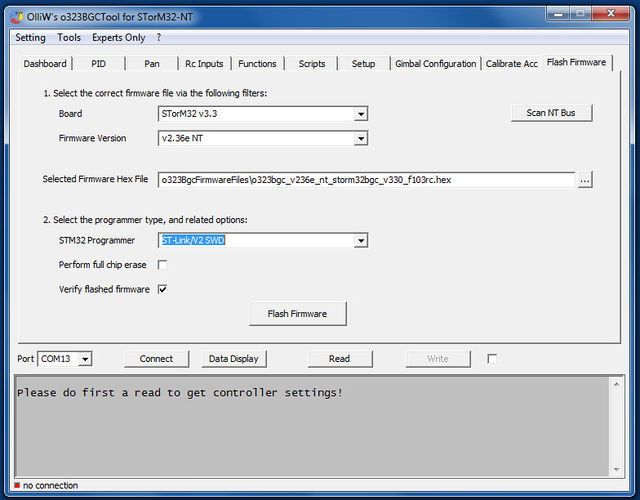Uncheck Verify flashed firmware checkbox
Screen dimensions: 640x500
pos(162,290)
